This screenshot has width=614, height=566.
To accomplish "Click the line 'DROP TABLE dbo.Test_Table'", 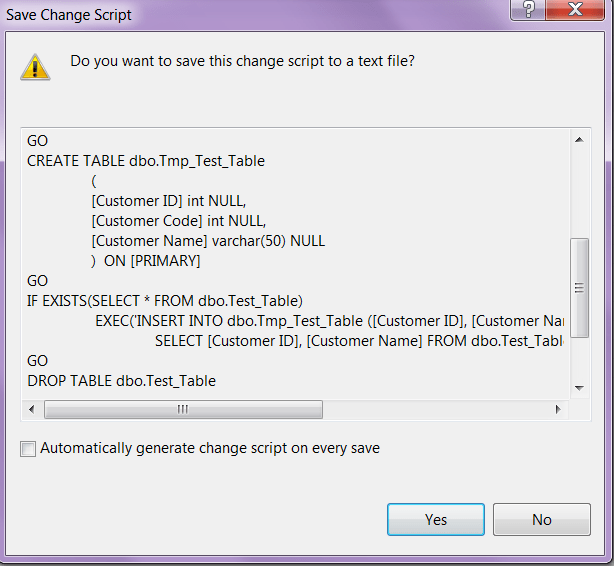I will pyautogui.click(x=121, y=381).
